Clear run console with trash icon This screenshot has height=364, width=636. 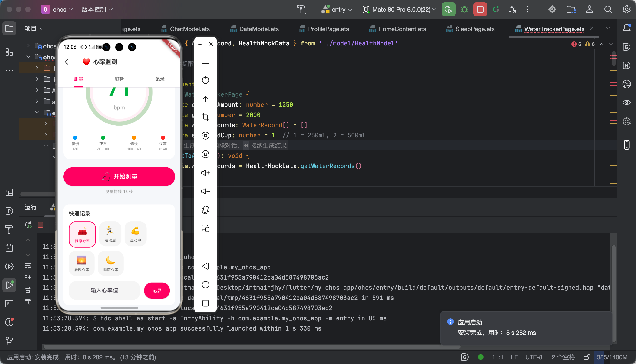pyautogui.click(x=28, y=302)
